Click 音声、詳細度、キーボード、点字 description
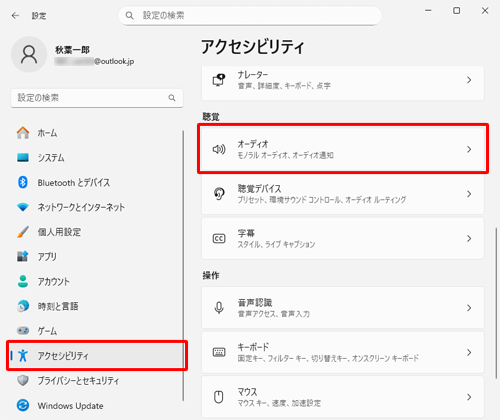Image resolution: width=500 pixels, height=420 pixels. coord(284,86)
